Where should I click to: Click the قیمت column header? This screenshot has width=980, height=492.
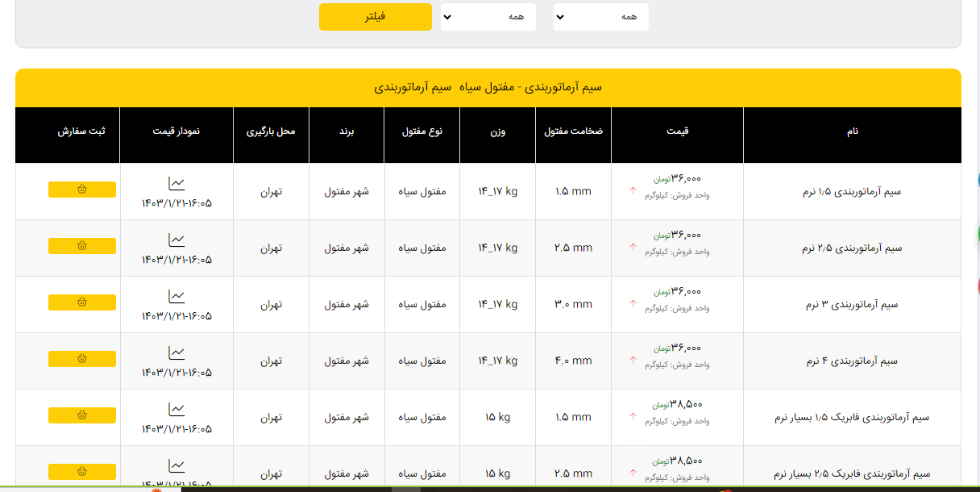tap(677, 131)
